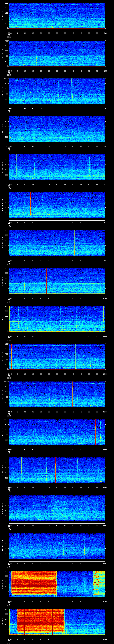Click the 21:09:00 start time label
This screenshot has height=644, width=114.
tap(9, 298)
